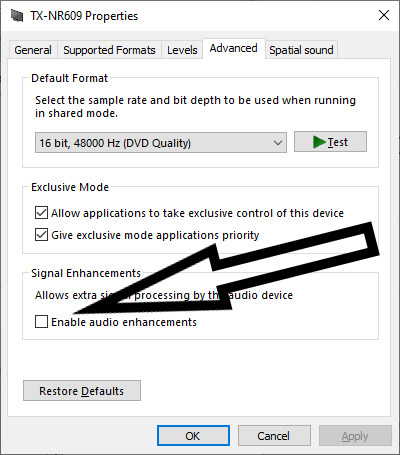Dismiss the dialog with Cancel
400x455 pixels.
coord(274,436)
